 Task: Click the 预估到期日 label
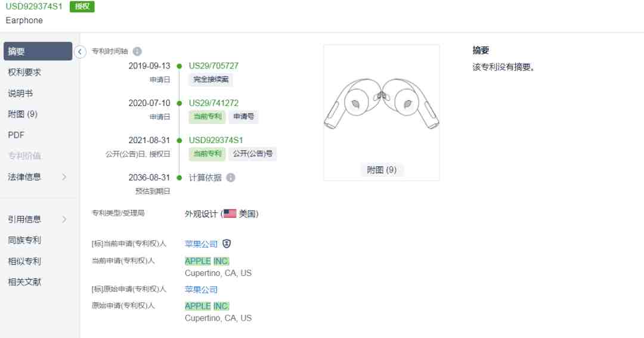[153, 191]
